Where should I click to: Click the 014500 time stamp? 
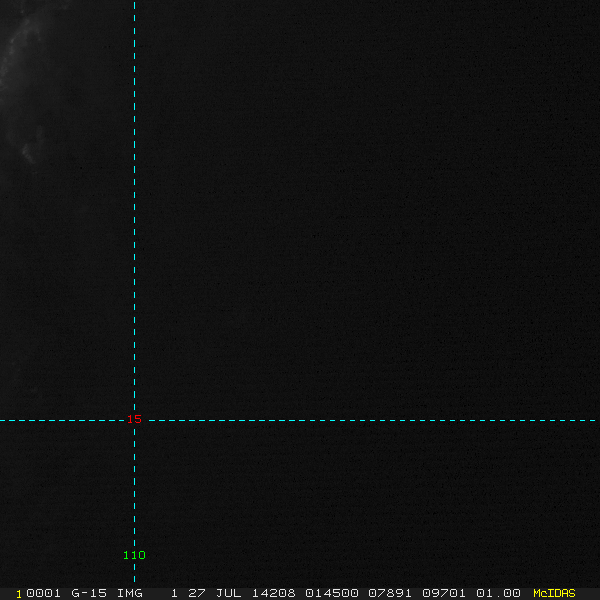[332, 593]
